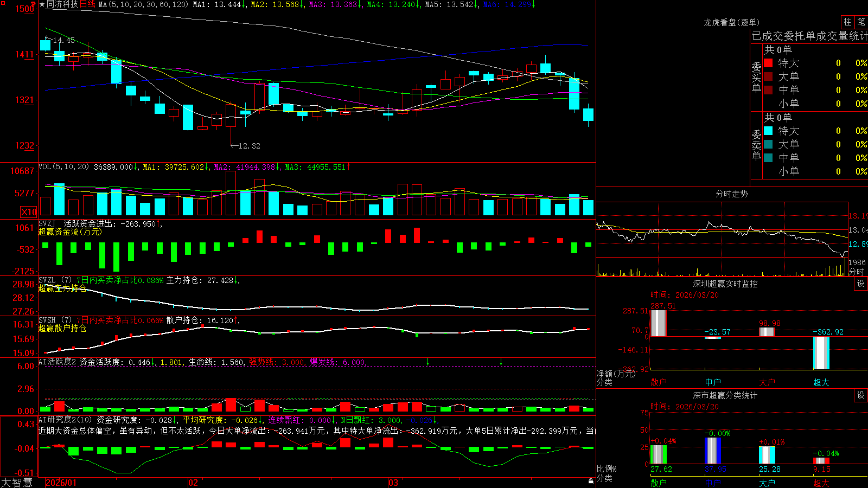Click the 超赢散户持仓 label
This screenshot has width=868, height=488.
point(62,329)
